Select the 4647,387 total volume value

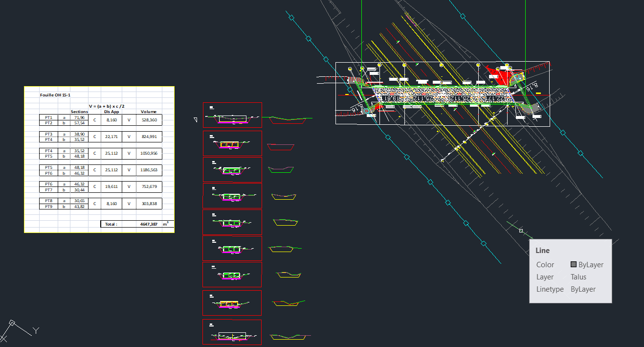(149, 224)
